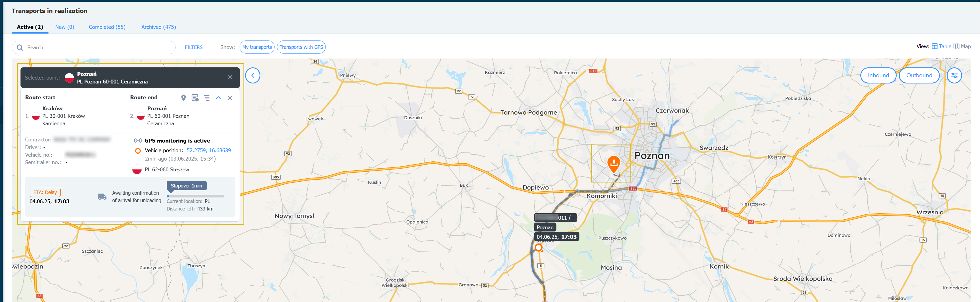Open map filter settings slider icon

(954, 75)
